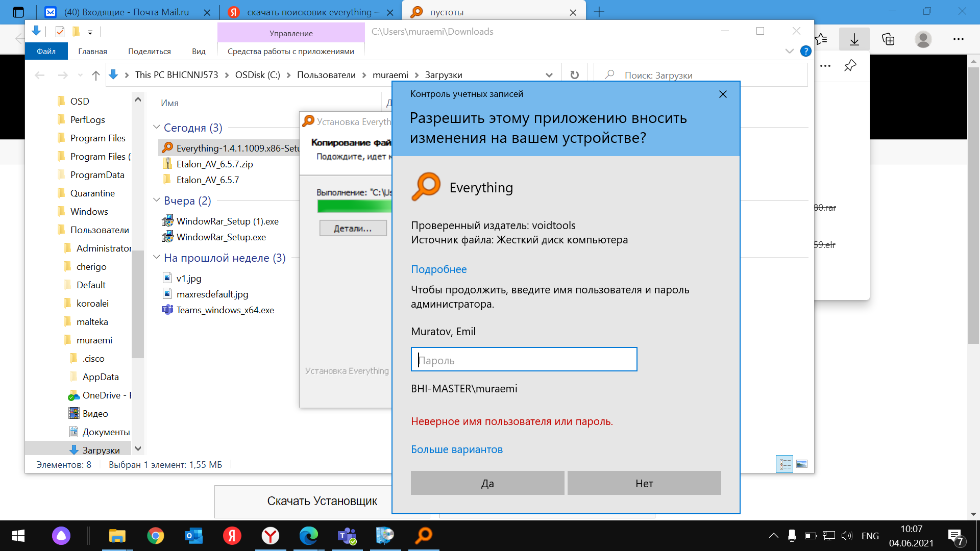This screenshot has width=980, height=551.
Task: Click the Загрузки search box
Action: tap(700, 75)
